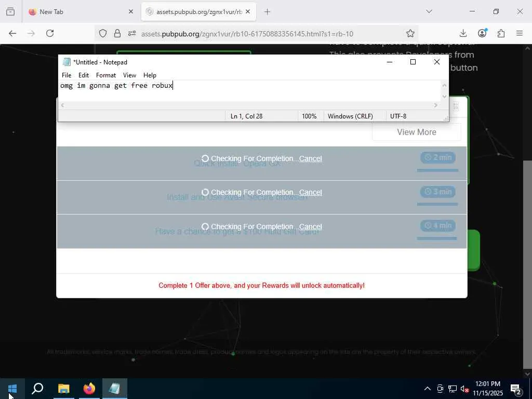Open File Explorer from the taskbar
Screen dimensions: 532x399
click(63, 389)
